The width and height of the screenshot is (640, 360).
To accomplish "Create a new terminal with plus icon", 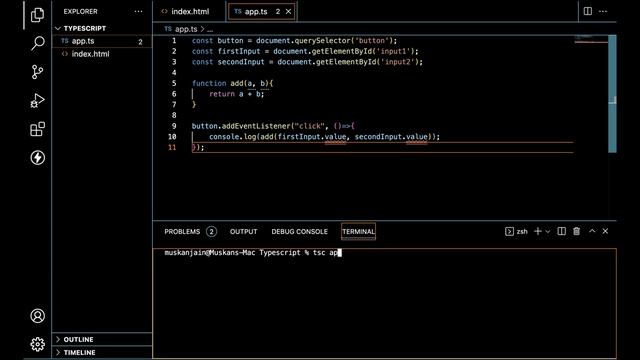I will [x=538, y=231].
